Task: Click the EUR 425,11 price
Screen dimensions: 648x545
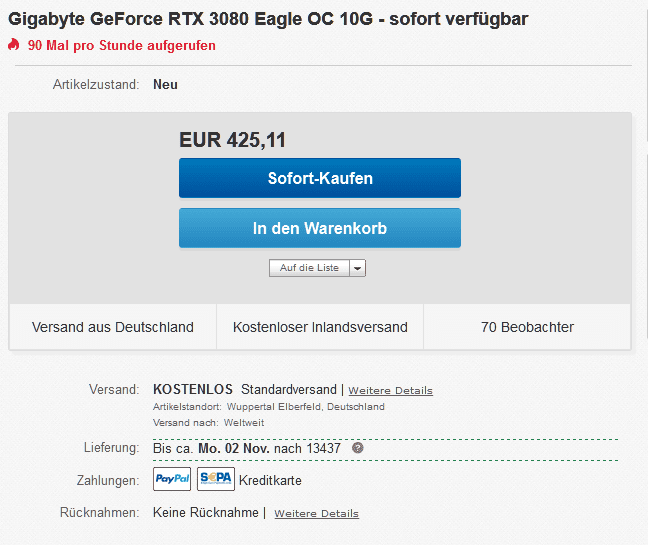Action: [x=232, y=141]
